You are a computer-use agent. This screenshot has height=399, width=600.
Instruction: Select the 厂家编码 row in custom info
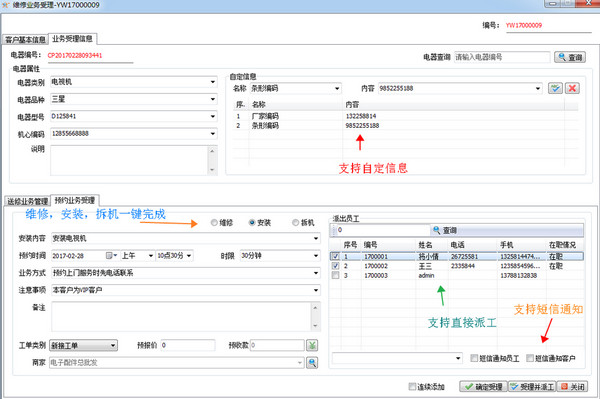pos(406,116)
